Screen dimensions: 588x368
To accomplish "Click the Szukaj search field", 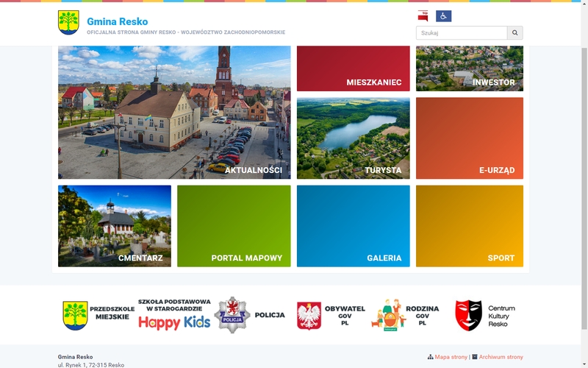I will point(462,32).
